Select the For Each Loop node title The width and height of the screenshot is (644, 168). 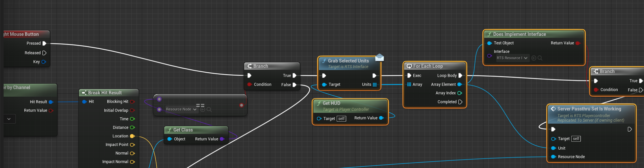pos(428,66)
